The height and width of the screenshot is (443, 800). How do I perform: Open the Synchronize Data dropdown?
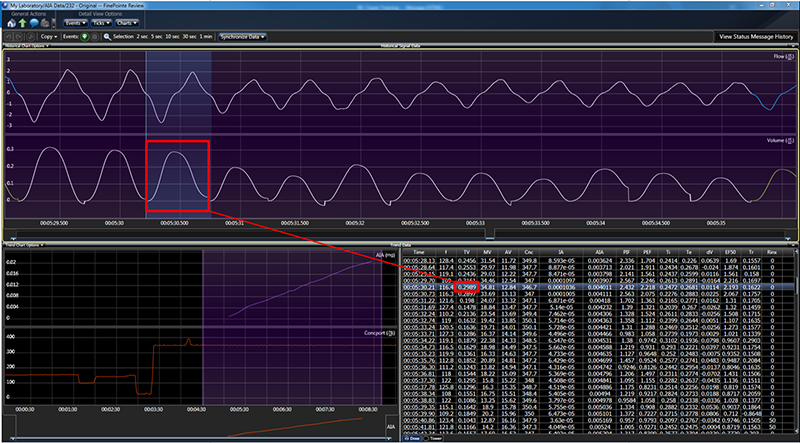point(242,37)
